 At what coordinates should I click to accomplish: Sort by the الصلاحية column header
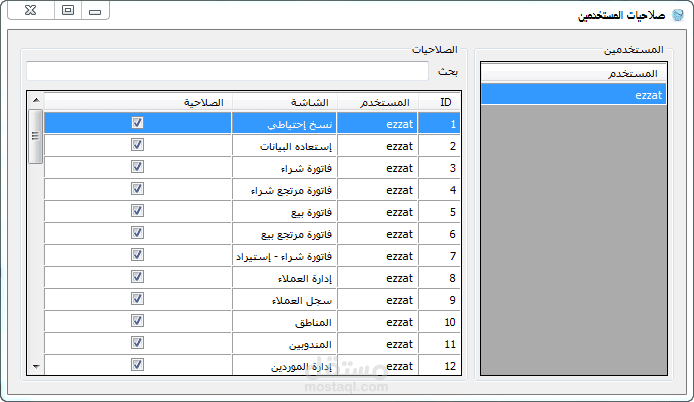[x=138, y=102]
